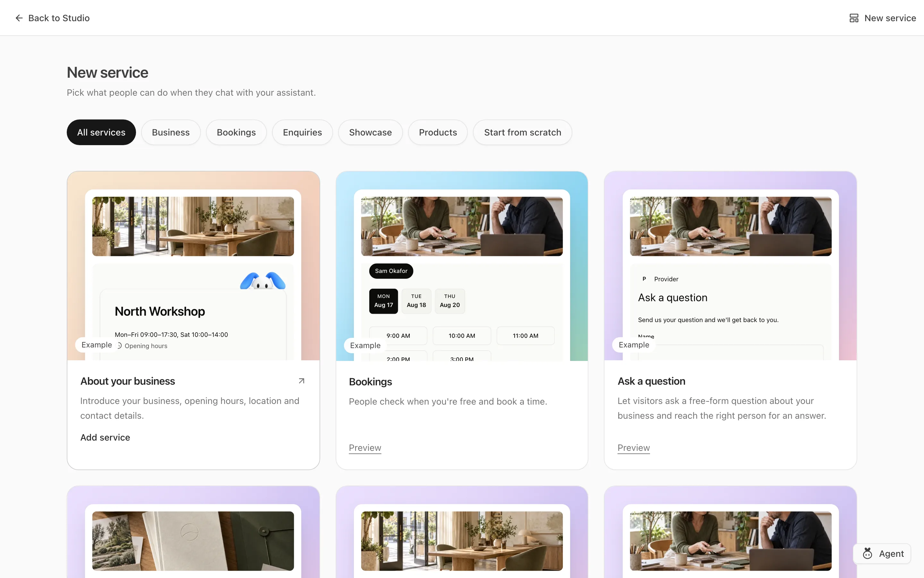Viewport: 924px width, 578px height.
Task: Click the blue bunny mascot icon
Action: 263,280
